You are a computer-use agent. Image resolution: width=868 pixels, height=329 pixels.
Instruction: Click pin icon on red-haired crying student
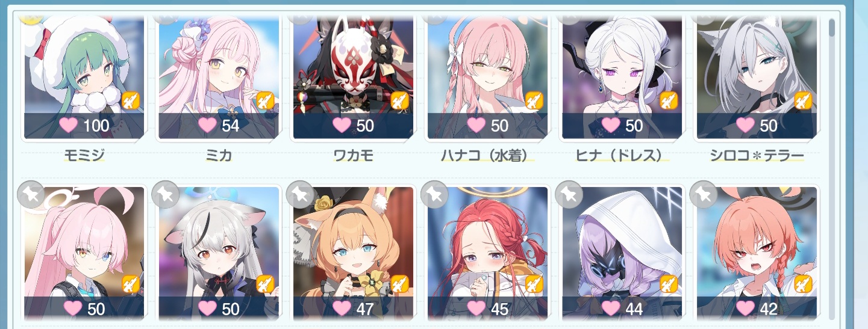pyautogui.click(x=433, y=192)
